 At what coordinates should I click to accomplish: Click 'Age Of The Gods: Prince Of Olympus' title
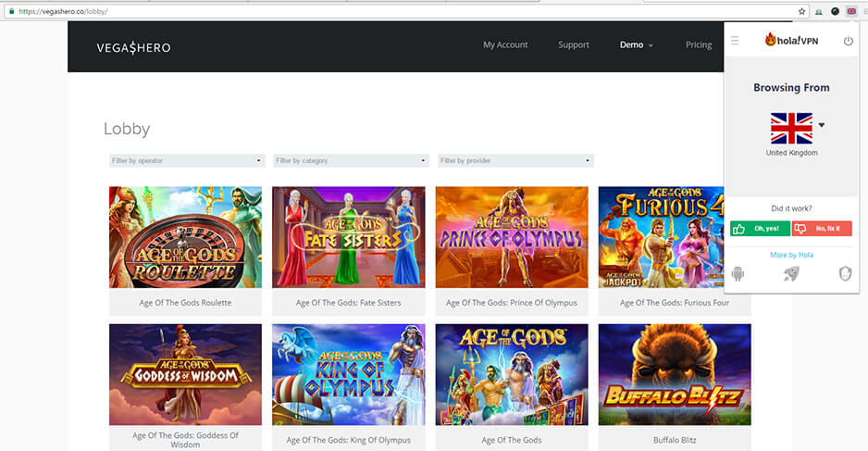point(512,303)
